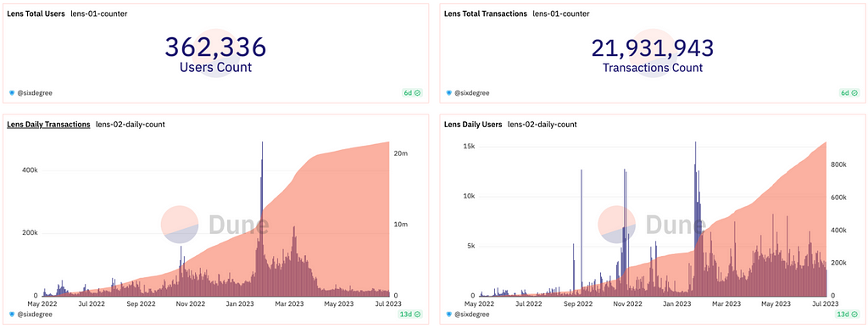The height and width of the screenshot is (328, 868).
Task: Click the 6d refresh badge on Total Transactions
Action: coord(849,93)
